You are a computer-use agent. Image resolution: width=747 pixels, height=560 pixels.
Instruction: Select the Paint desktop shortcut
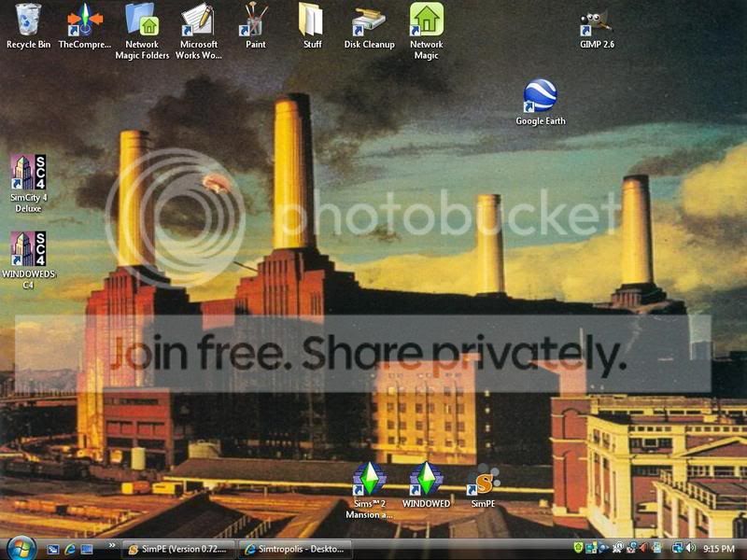coord(255,26)
